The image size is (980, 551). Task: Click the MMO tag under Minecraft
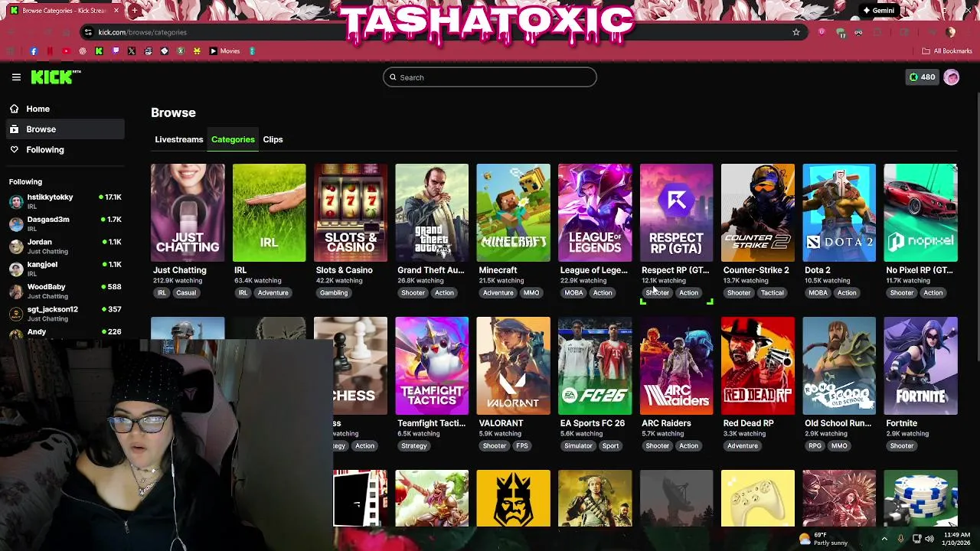[x=531, y=292]
